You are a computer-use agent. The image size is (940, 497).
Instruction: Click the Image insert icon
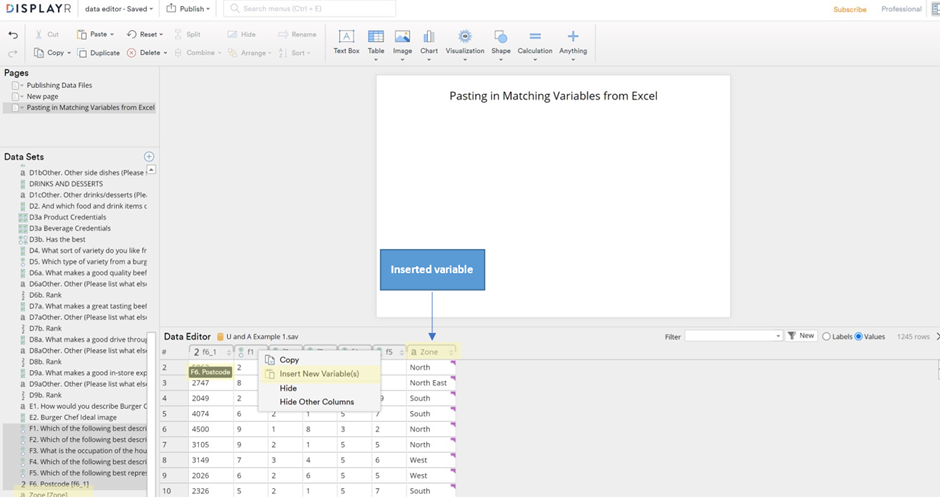[x=402, y=38]
